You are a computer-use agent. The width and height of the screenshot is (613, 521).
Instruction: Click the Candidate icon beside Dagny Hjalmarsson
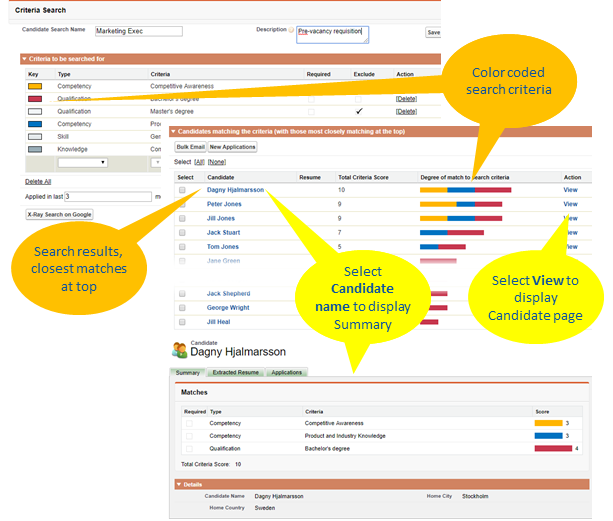click(180, 350)
